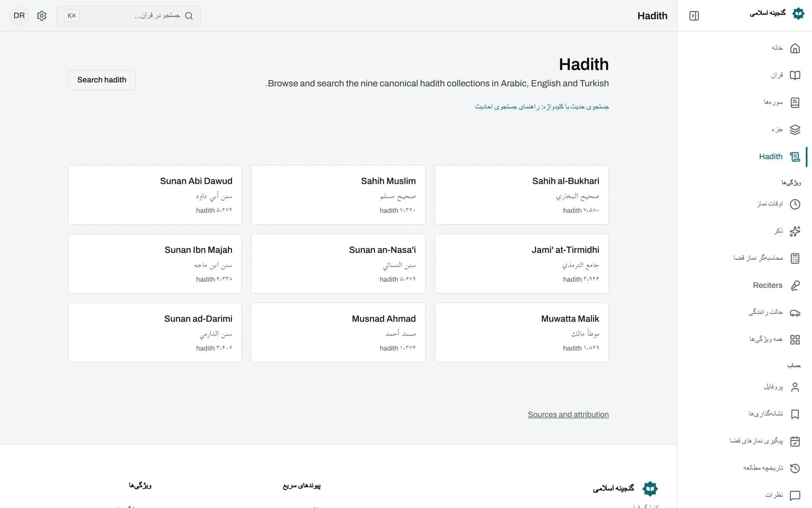
Task: Open the Juz layers icon
Action: pos(795,130)
